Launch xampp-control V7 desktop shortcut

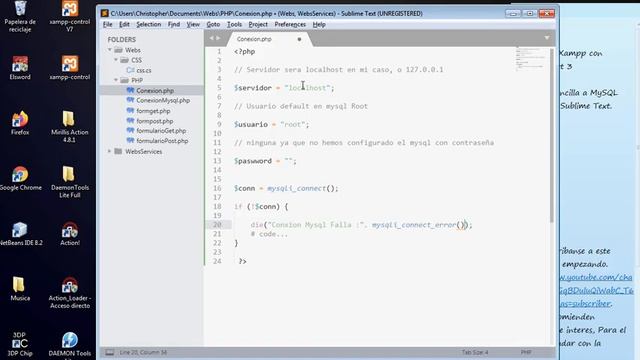tap(70, 16)
